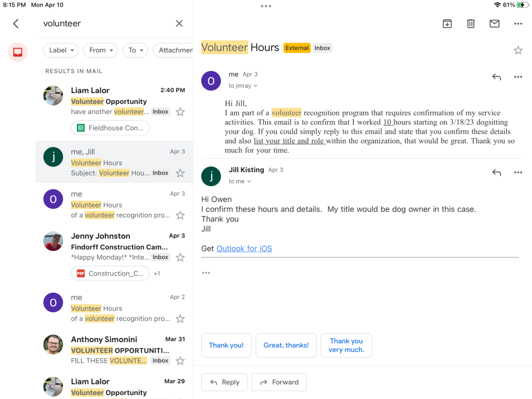This screenshot has height=399, width=532.
Task: Show trimmed content with ellipsis
Action: 206,273
